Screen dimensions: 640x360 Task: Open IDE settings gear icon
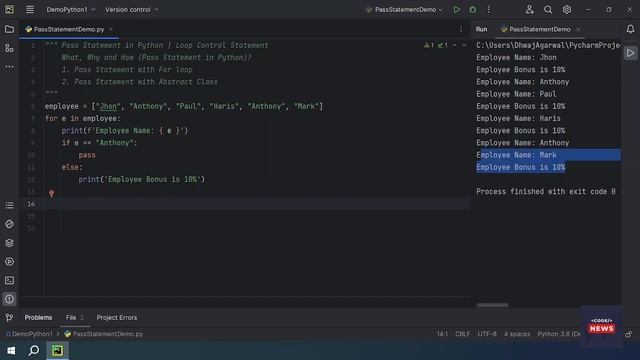coord(567,9)
